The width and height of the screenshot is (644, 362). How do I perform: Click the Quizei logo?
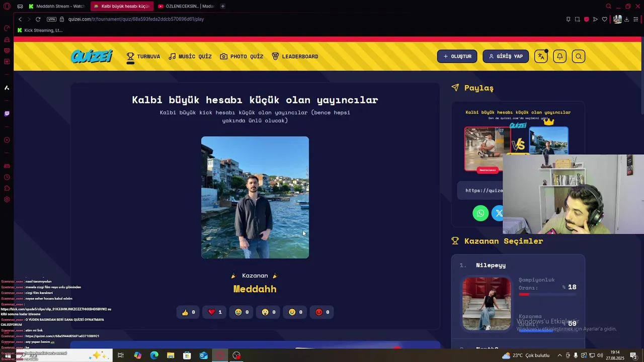coord(92,56)
